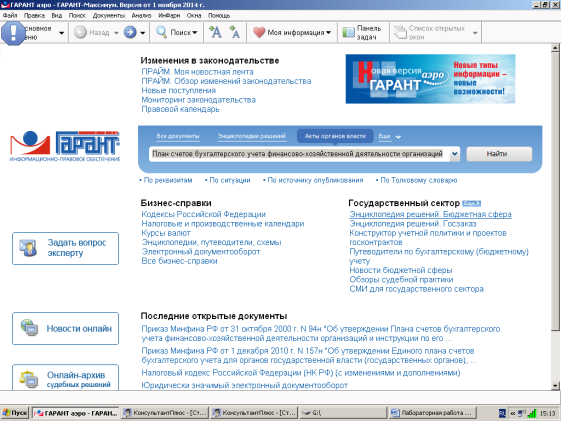Expand the main menu dropdown arrow

point(62,33)
